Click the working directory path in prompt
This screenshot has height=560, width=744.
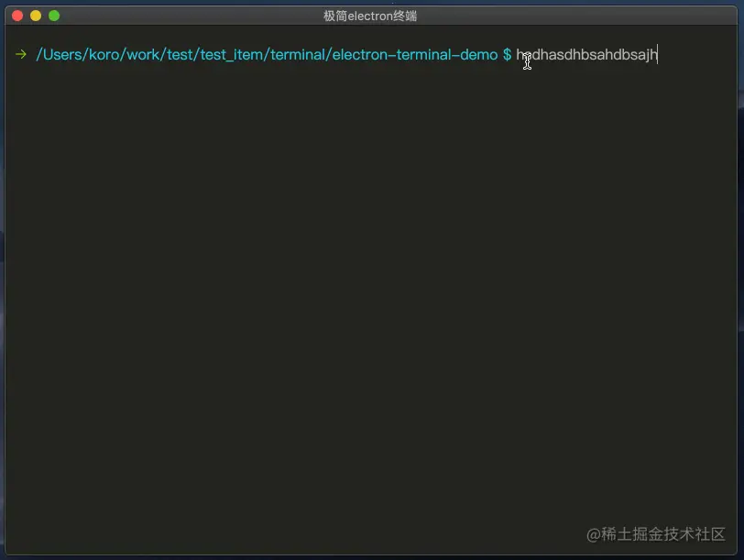click(x=267, y=55)
